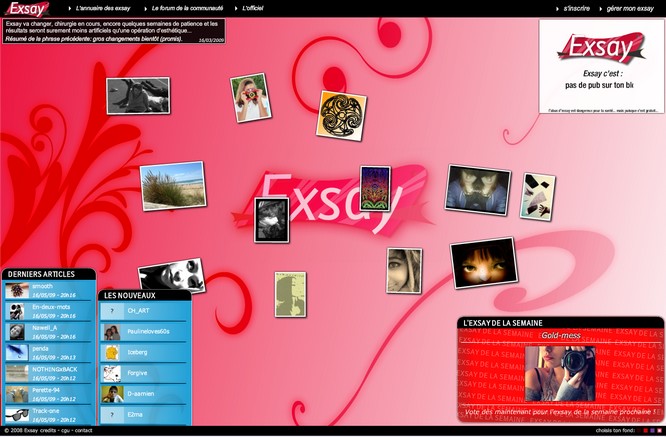Click the Celtic knot on orange thumbnail
The height and width of the screenshot is (437, 666).
point(341,116)
